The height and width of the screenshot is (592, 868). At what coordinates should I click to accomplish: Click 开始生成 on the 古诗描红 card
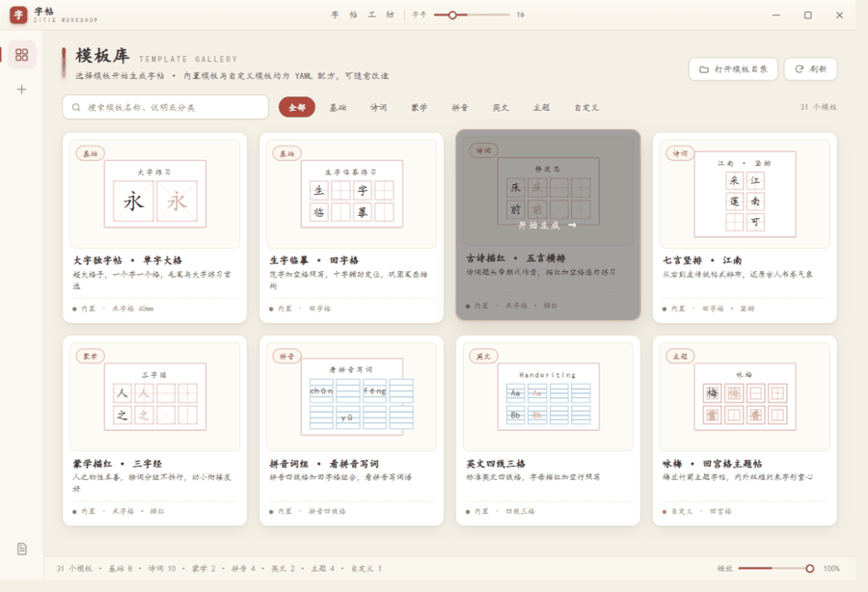pyautogui.click(x=548, y=226)
